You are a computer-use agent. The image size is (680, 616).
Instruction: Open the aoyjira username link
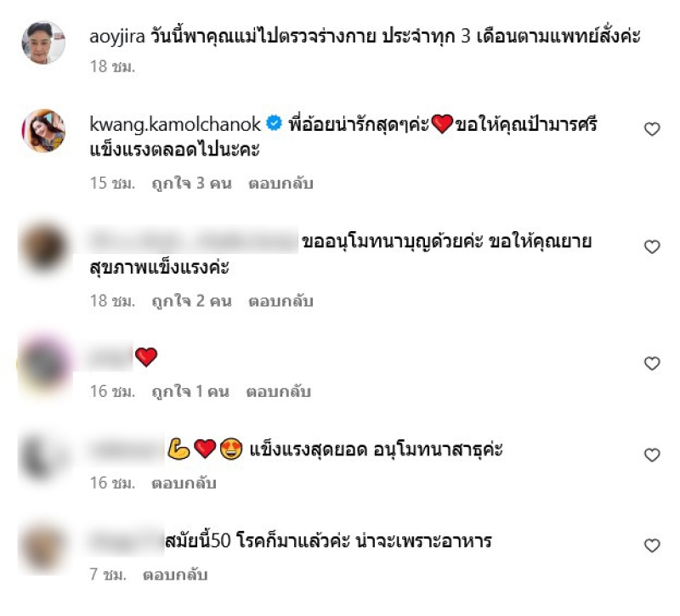tap(117, 37)
